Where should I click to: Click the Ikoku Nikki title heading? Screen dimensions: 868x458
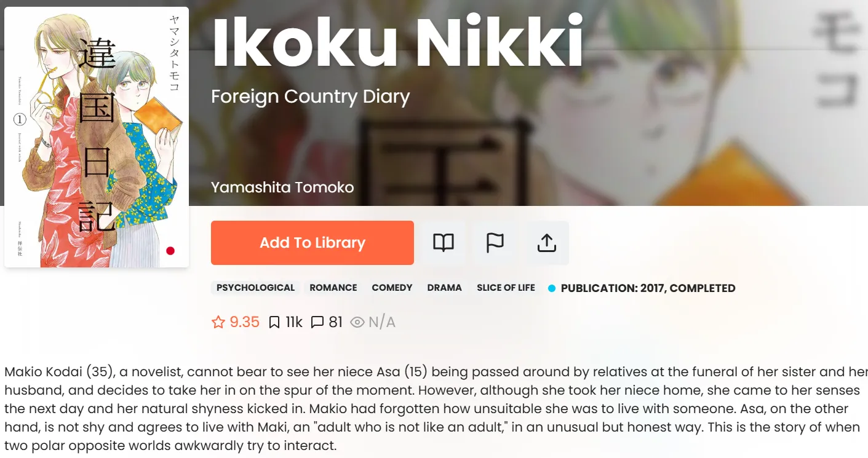[x=397, y=42]
